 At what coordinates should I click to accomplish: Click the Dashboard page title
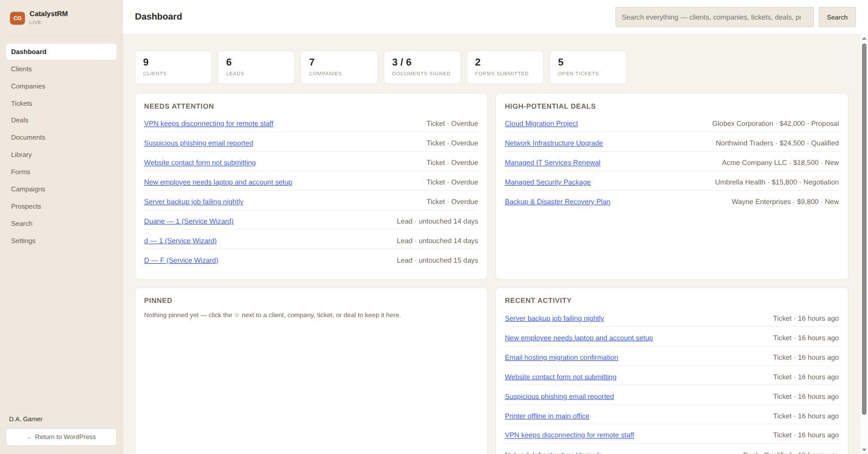(158, 17)
